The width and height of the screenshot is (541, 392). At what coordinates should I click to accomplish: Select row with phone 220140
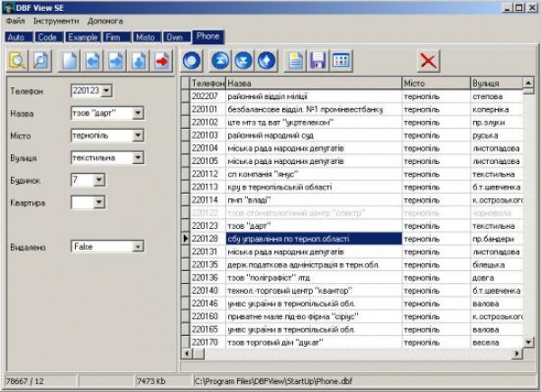[206, 290]
